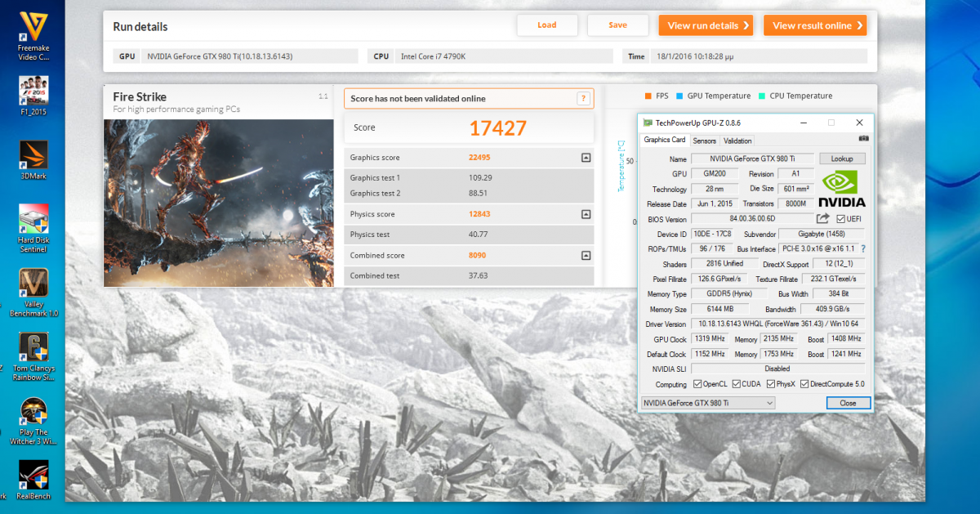Click the Fire Strike preview image

click(219, 202)
